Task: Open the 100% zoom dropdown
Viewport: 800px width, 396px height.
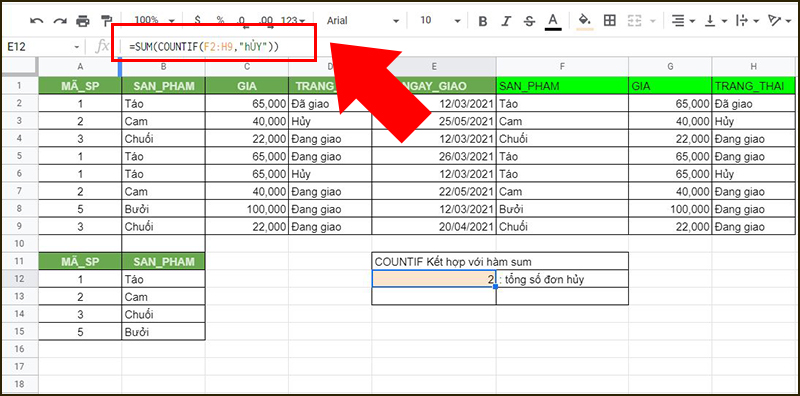Action: (x=154, y=20)
